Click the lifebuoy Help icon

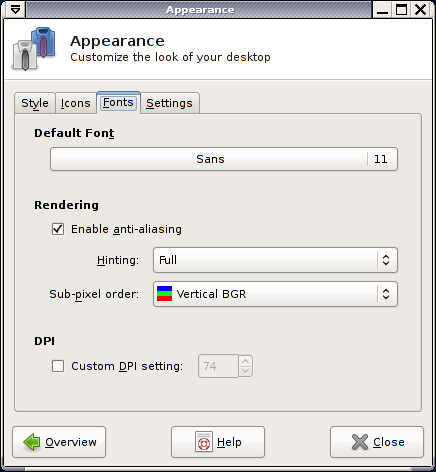204,442
